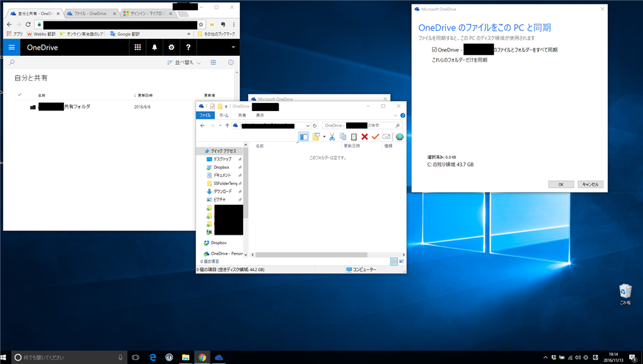643x364 pixels.
Task: Switch Explorer to large icons view
Action: (401, 262)
